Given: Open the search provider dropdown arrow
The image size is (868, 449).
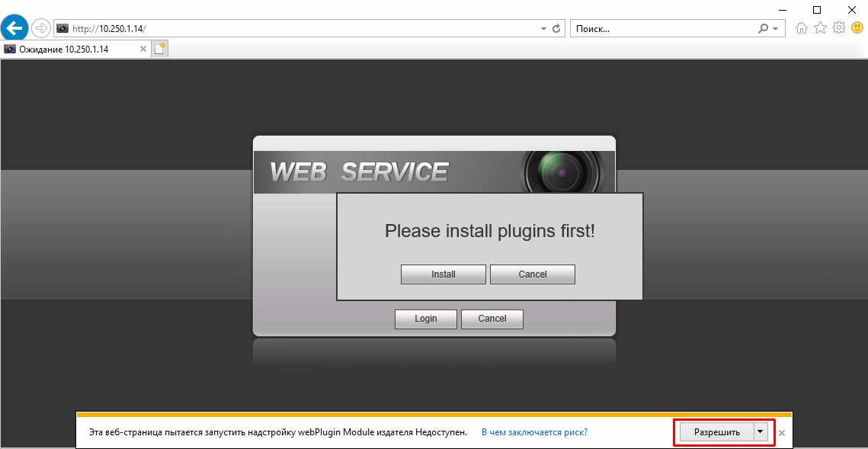Looking at the screenshot, I should (x=775, y=29).
